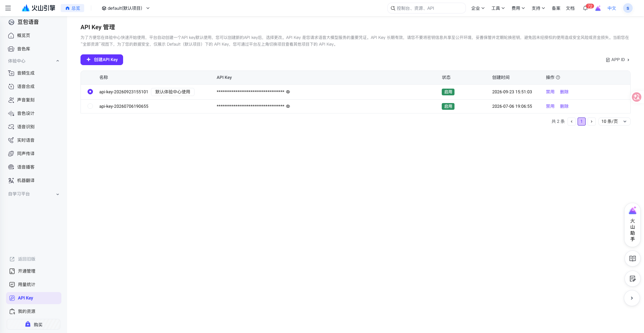
Task: Select radio for api-key-20260706190655
Action: (x=90, y=106)
